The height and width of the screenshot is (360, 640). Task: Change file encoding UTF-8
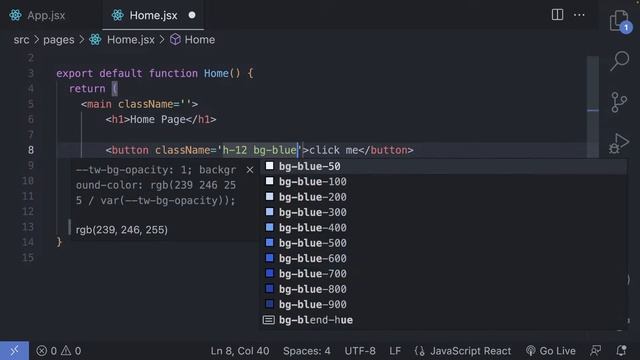(360, 351)
